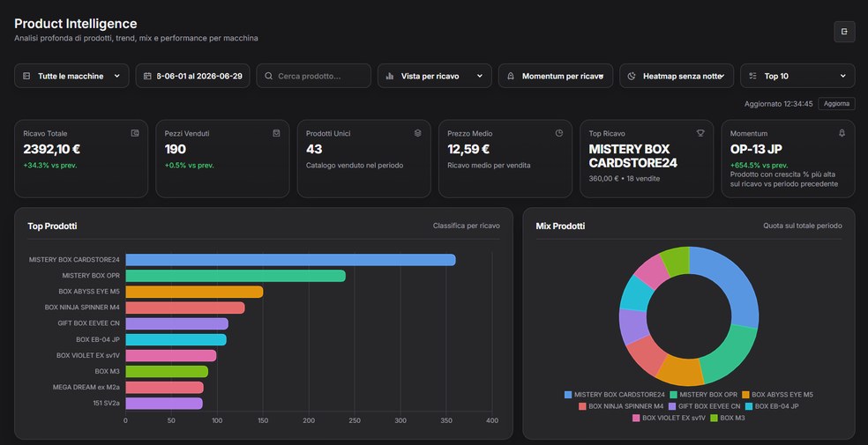The width and height of the screenshot is (868, 445).
Task: Click the bar chart icon in Vista per ricavo
Action: pyautogui.click(x=390, y=76)
